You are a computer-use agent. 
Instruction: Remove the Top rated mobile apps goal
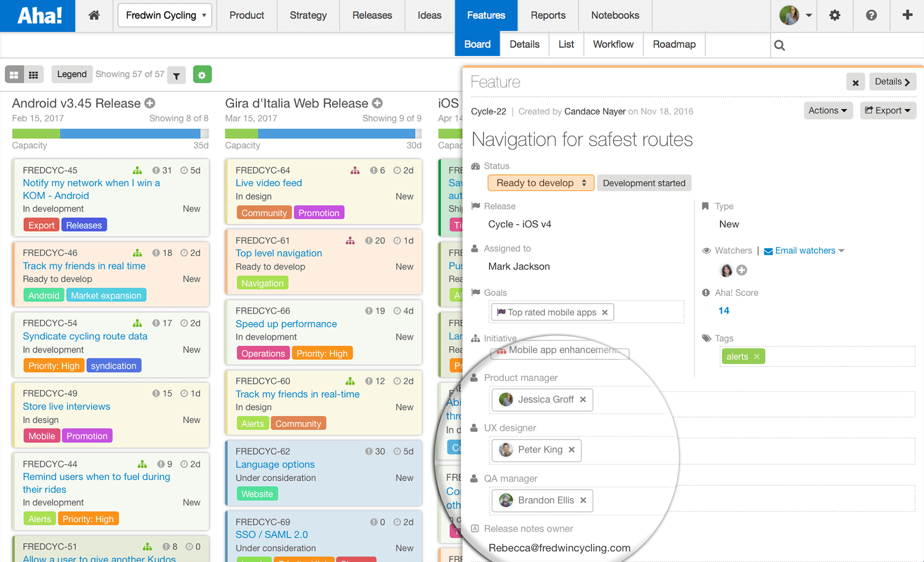pyautogui.click(x=605, y=312)
